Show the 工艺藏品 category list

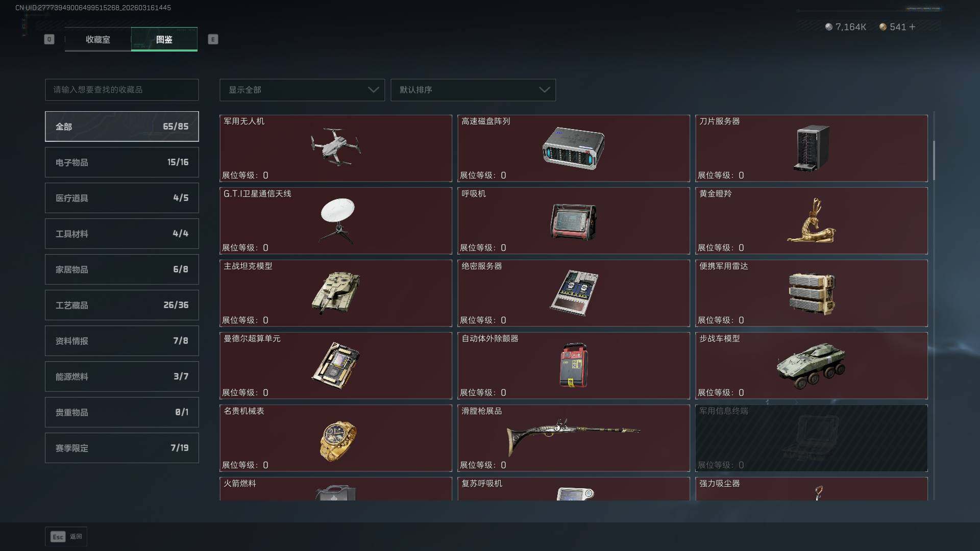click(x=122, y=305)
